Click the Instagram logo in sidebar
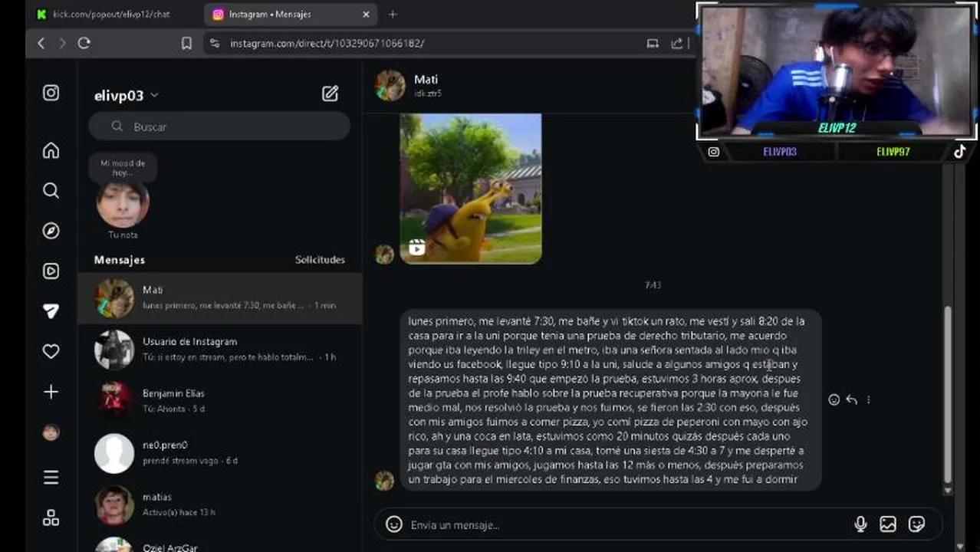980x552 pixels. pos(51,93)
